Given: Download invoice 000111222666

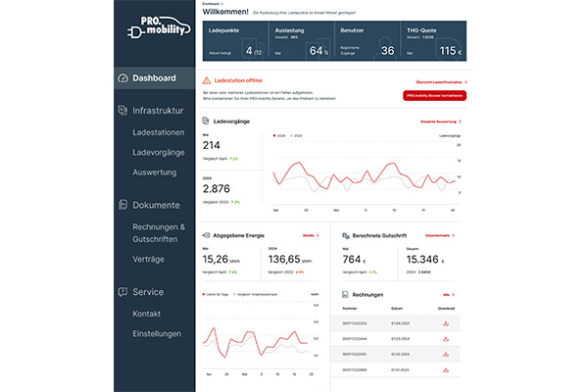Looking at the screenshot, I should 446,368.
